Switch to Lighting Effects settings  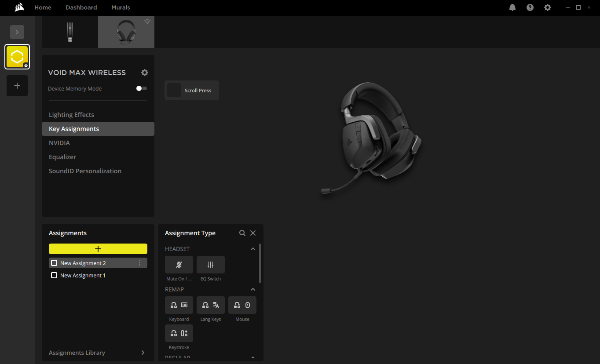(71, 114)
